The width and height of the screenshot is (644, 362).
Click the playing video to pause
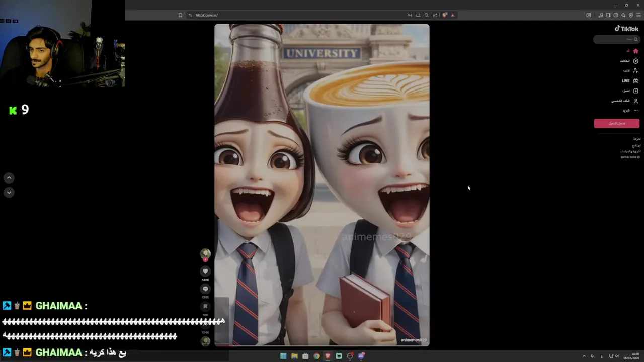click(322, 184)
